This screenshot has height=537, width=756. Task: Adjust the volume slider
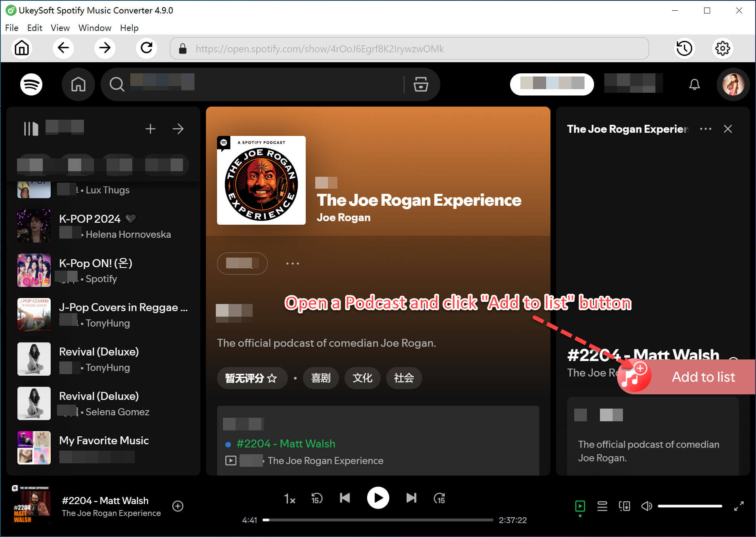[690, 506]
